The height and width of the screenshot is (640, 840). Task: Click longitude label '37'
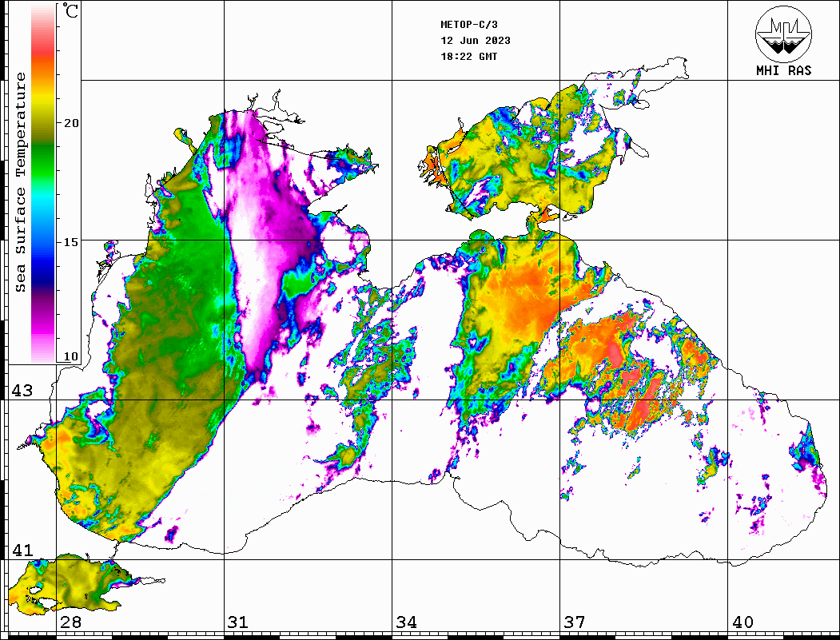pyautogui.click(x=575, y=622)
